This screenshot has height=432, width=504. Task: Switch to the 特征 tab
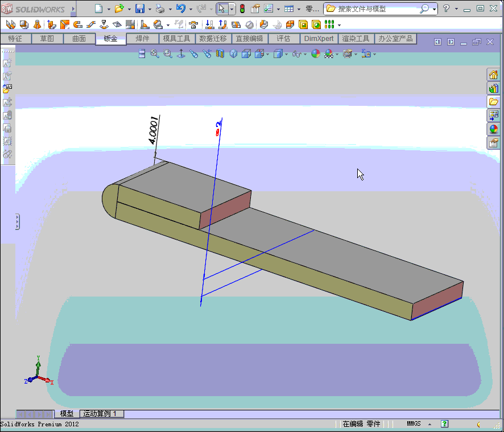click(x=15, y=39)
